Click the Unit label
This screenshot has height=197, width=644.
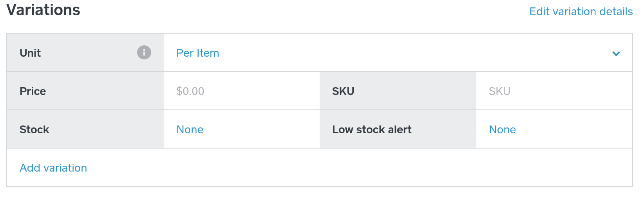(30, 53)
